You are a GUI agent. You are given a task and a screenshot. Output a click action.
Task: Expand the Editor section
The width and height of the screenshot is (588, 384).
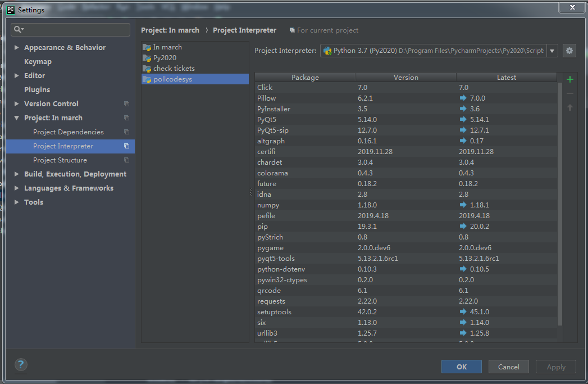(x=16, y=75)
